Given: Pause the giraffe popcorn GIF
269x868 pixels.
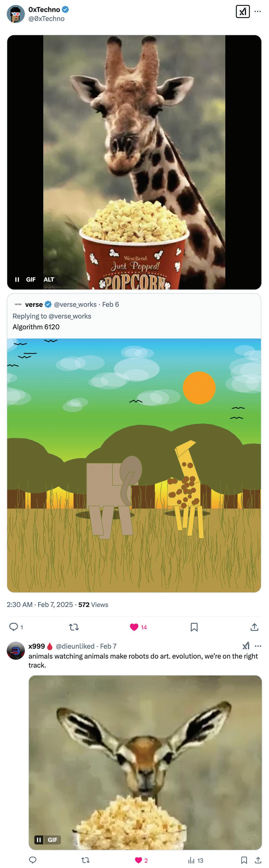Looking at the screenshot, I should (x=17, y=279).
